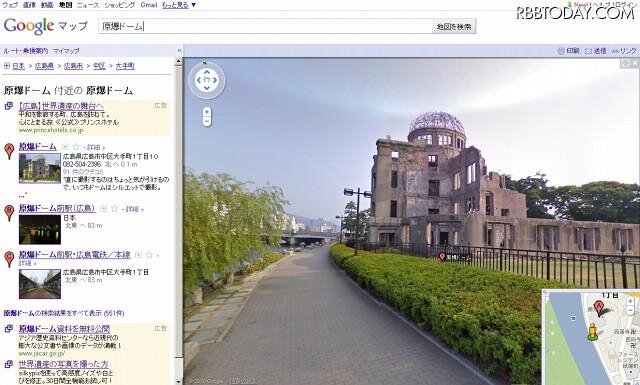640x385 pixels.
Task: Open 原爆ドーム前駅・広島電鉄/本線 result link
Action: 75,255
